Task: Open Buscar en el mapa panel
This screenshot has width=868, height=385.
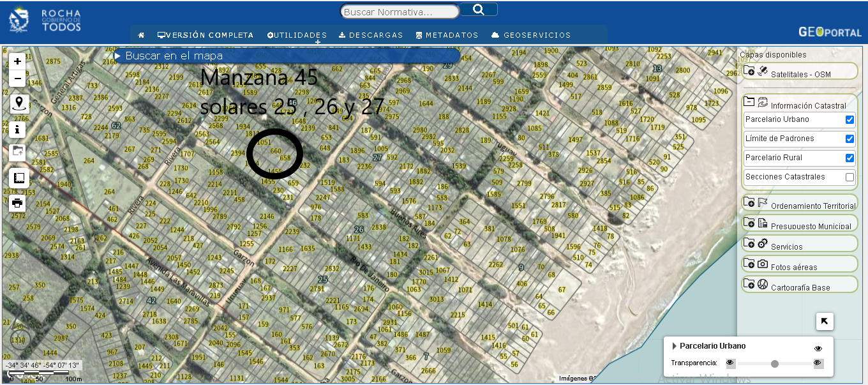Action: click(174, 56)
